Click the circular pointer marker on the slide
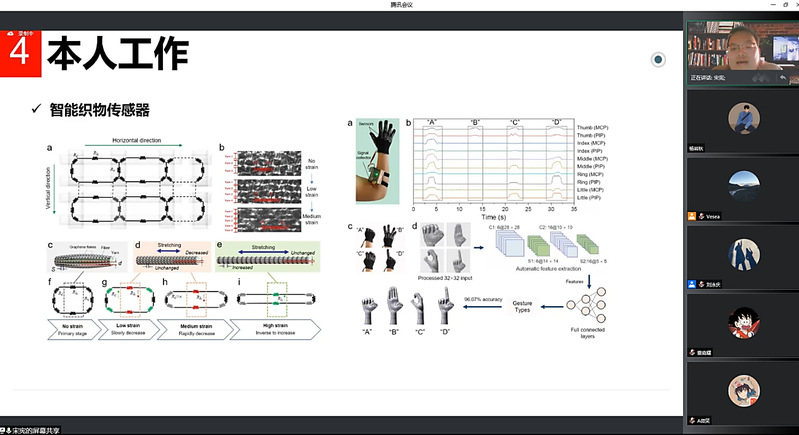Image resolution: width=799 pixels, height=435 pixels. pos(658,60)
